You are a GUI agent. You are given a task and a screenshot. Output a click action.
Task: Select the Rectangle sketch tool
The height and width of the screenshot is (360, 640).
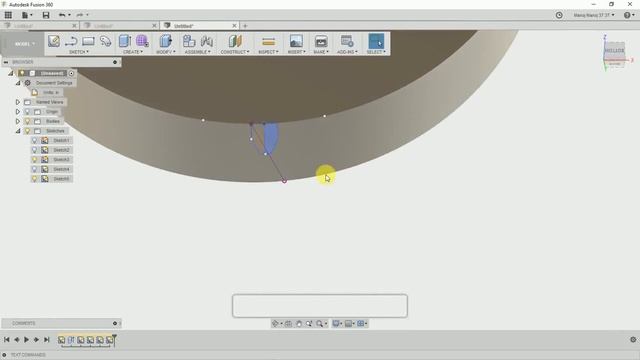(88, 41)
